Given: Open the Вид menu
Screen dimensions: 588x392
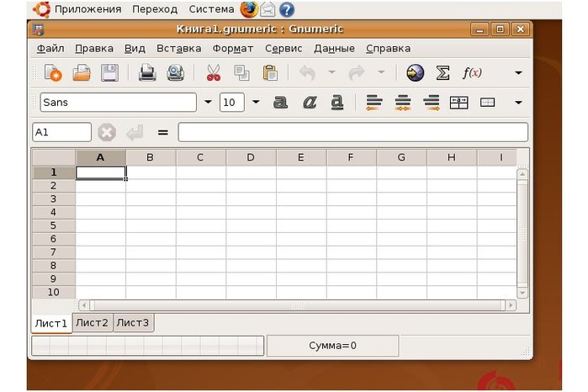Looking at the screenshot, I should [135, 49].
